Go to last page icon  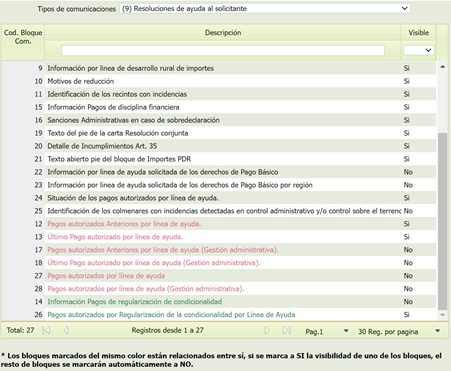coord(287,330)
